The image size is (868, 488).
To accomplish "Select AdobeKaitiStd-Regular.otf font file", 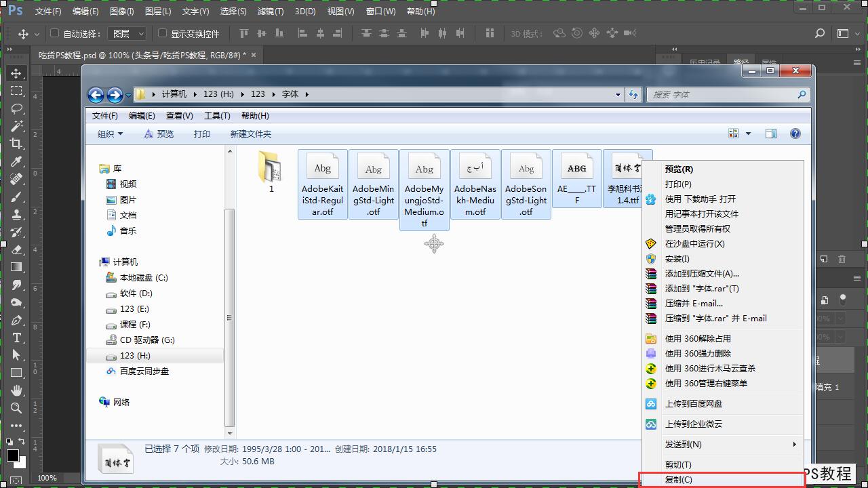I will pos(323,184).
